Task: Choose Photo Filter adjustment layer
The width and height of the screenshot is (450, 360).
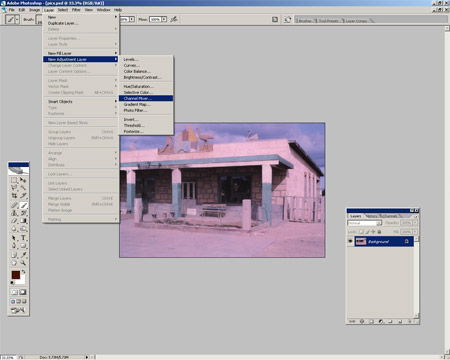Action: point(146,110)
